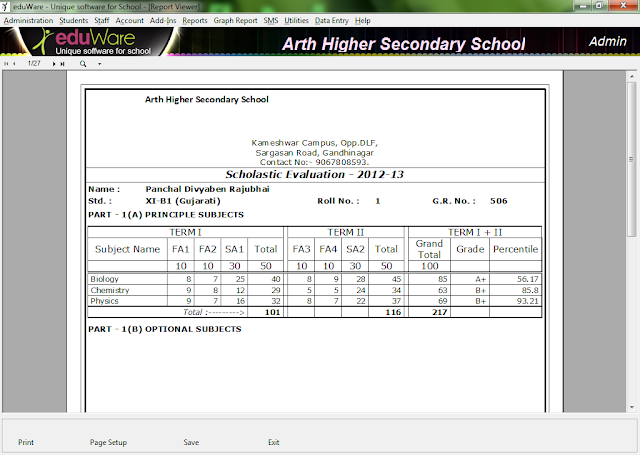Click the vertical scrollbar thumb
Viewport: 640px width, 455px height.
tap(631, 159)
